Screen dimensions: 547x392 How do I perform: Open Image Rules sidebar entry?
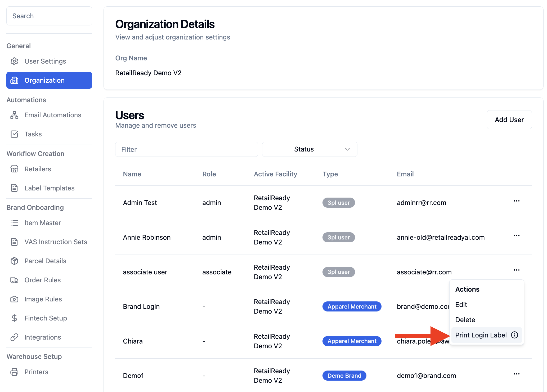(49, 299)
